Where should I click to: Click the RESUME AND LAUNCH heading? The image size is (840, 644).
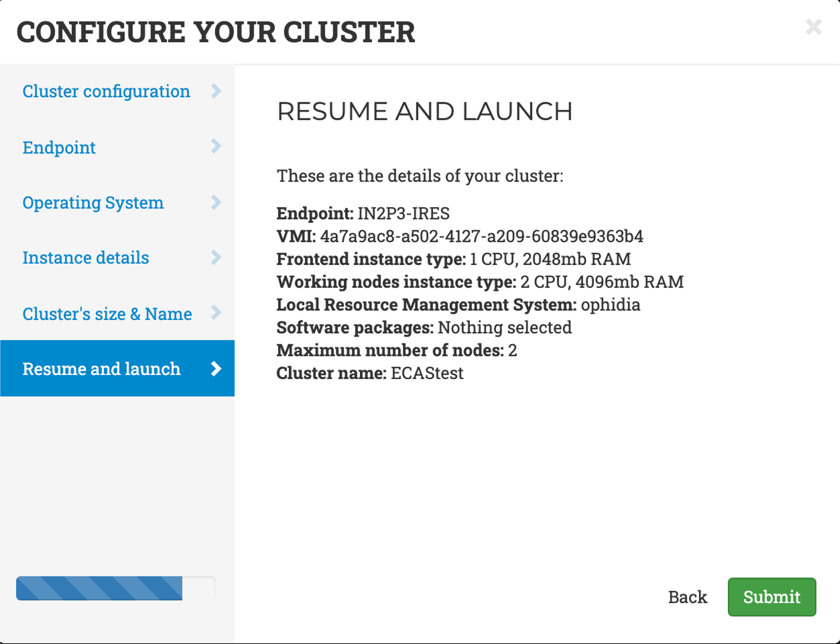pyautogui.click(x=425, y=111)
